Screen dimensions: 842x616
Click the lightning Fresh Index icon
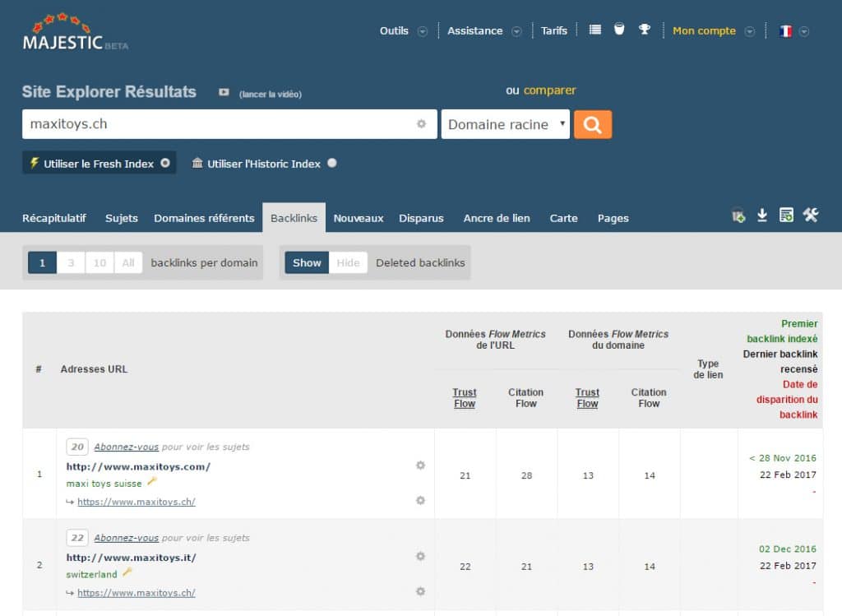[x=35, y=163]
